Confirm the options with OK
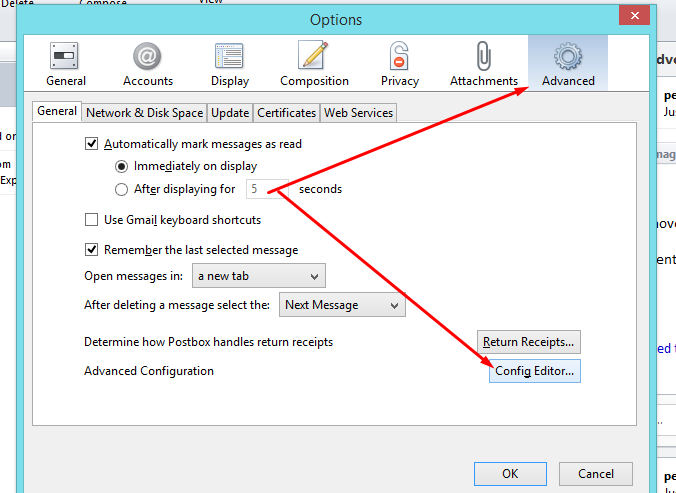The image size is (676, 493). click(510, 474)
